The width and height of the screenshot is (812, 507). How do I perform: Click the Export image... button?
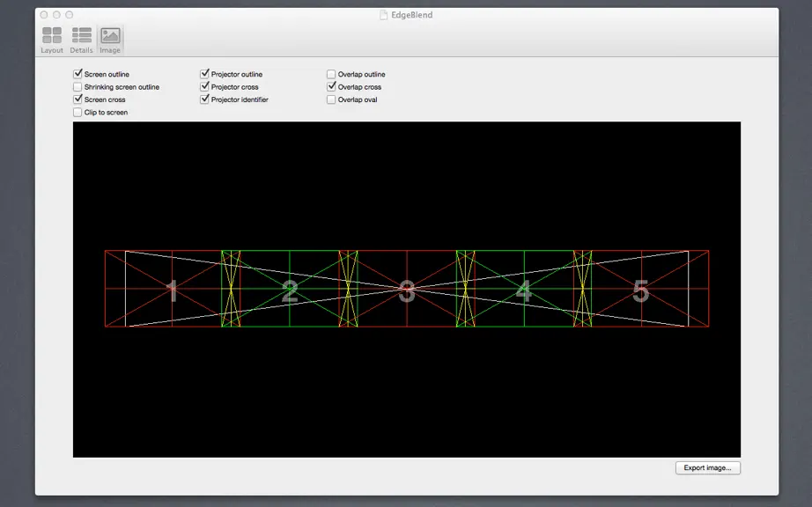[x=707, y=467]
